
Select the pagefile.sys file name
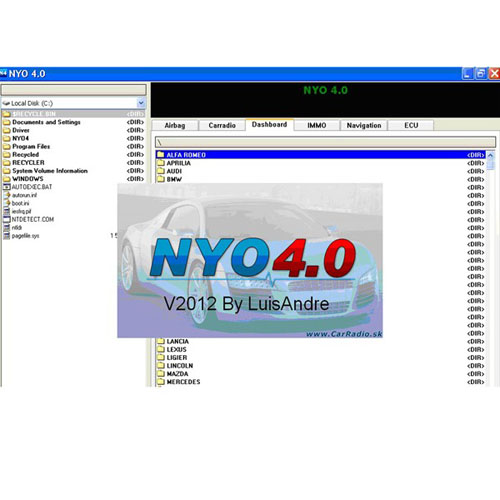point(25,236)
